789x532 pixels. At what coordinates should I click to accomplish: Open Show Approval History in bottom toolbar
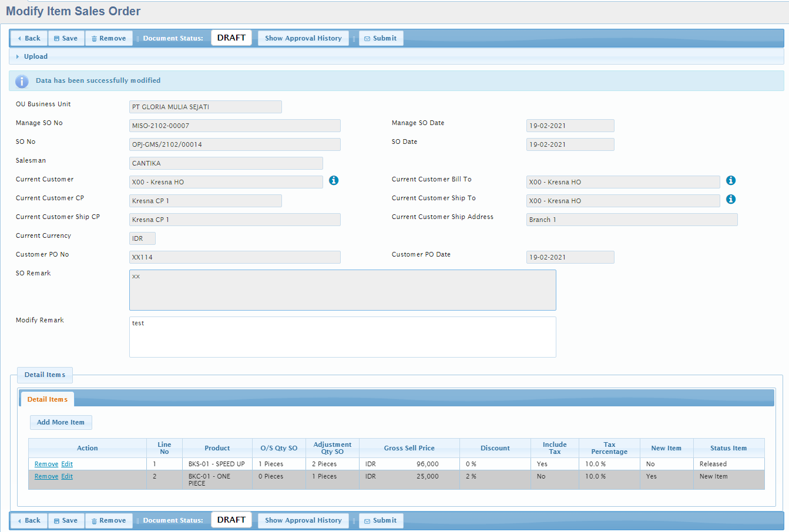pos(303,520)
